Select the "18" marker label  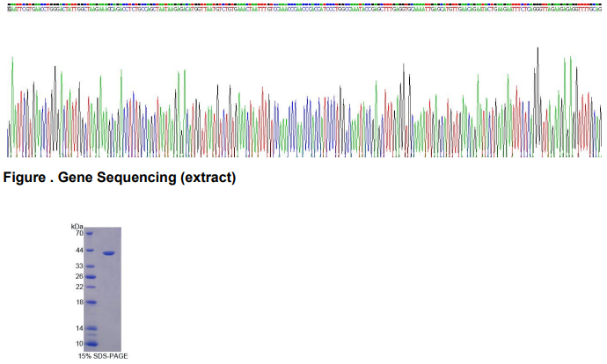pos(79,302)
